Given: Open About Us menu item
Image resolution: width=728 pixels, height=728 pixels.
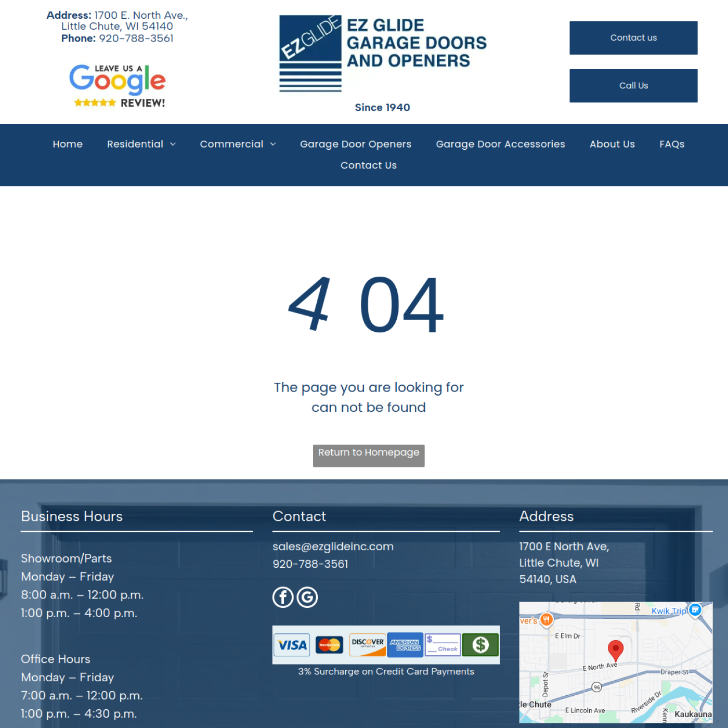Looking at the screenshot, I should pos(612,144).
